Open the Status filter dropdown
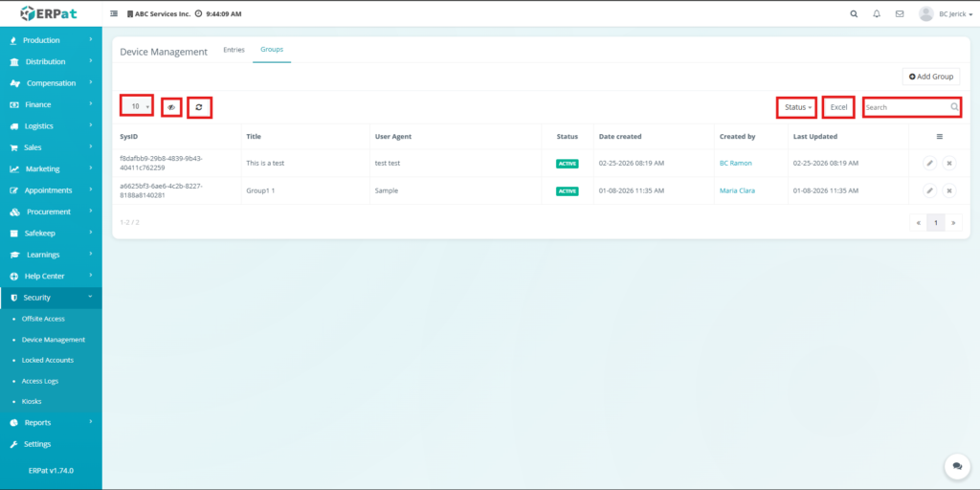Screen dimensions: 980x490 click(797, 107)
